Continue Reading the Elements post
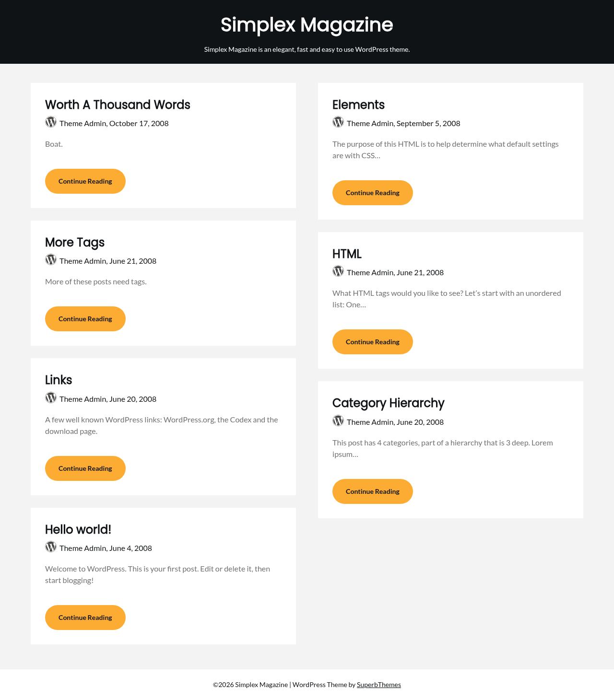 [373, 193]
